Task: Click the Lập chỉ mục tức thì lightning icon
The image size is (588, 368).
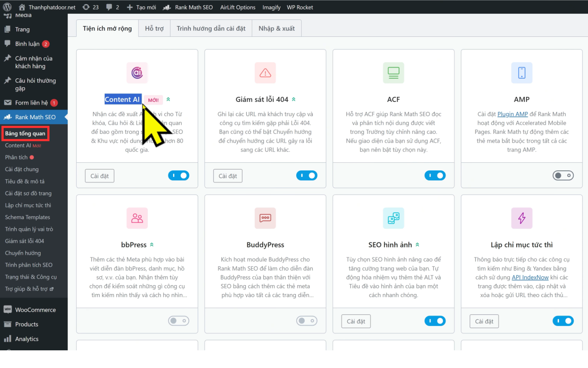Action: click(522, 218)
